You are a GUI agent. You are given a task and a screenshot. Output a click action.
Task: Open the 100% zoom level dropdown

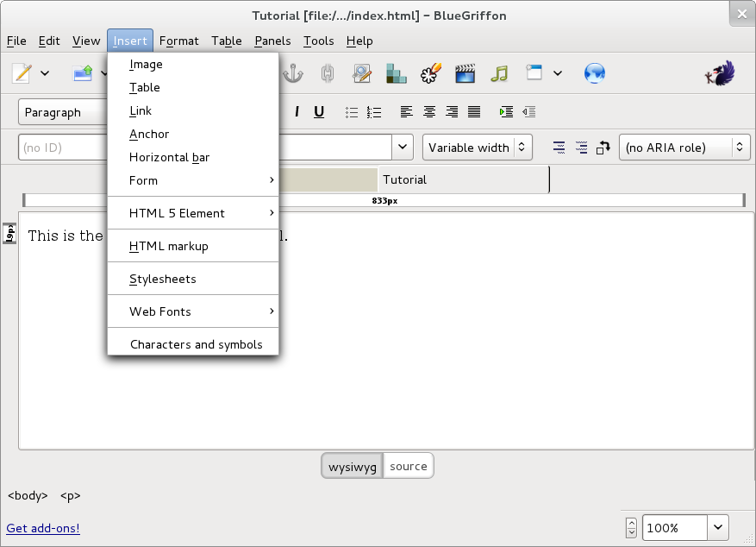718,528
